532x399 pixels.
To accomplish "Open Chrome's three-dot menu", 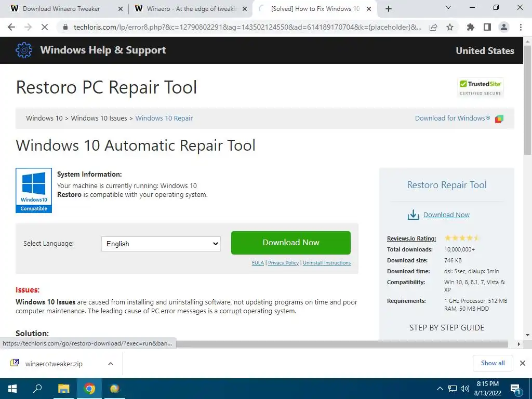I will pos(521,27).
